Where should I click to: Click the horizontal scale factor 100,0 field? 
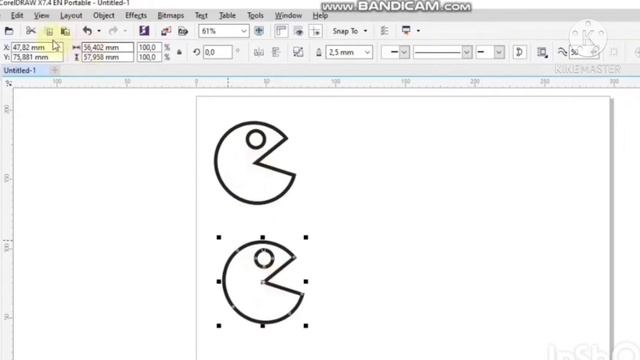click(x=149, y=47)
